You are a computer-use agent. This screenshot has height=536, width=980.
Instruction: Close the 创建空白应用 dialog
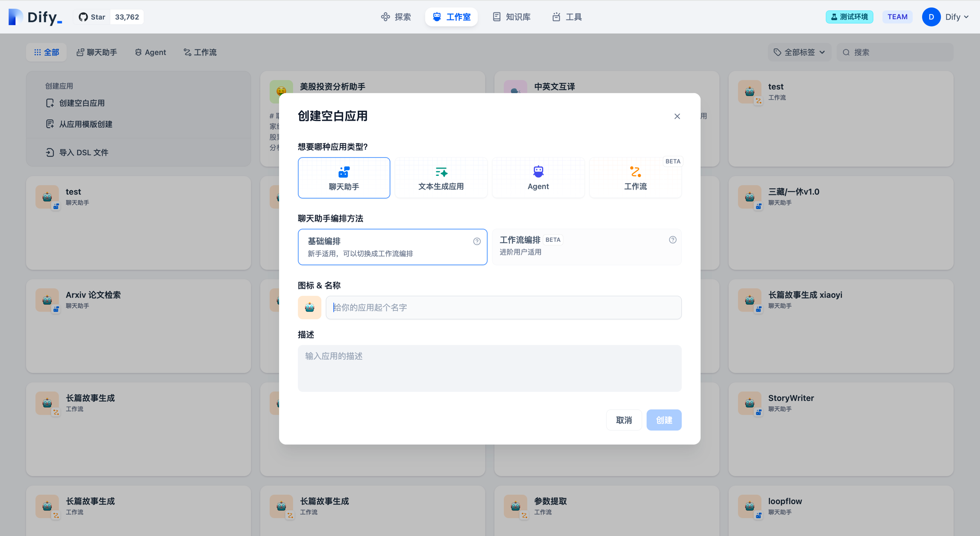pos(677,116)
